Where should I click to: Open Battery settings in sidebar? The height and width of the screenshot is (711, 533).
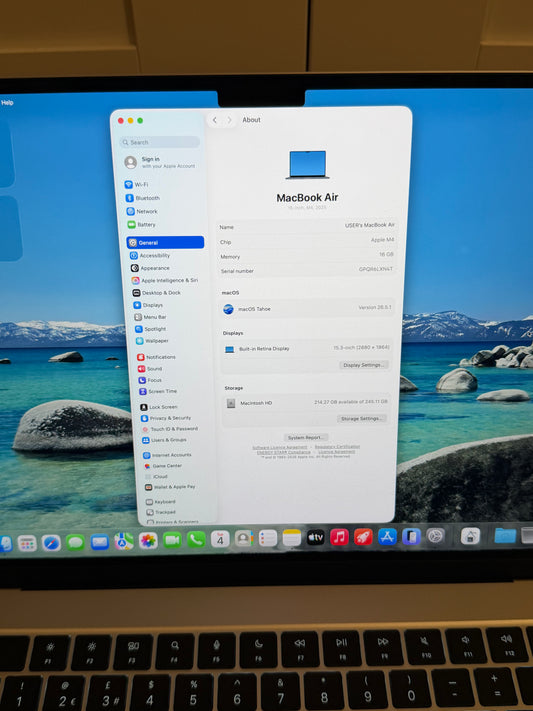point(142,224)
